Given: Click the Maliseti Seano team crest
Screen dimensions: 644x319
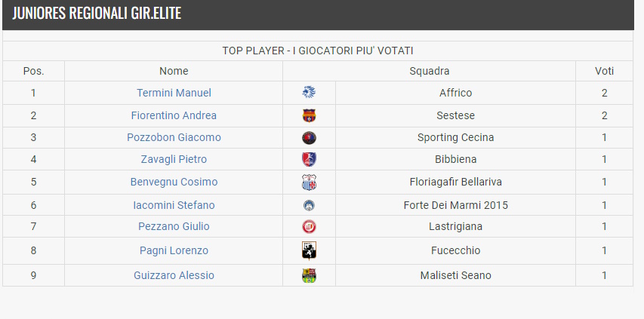Looking at the screenshot, I should click(x=309, y=275).
